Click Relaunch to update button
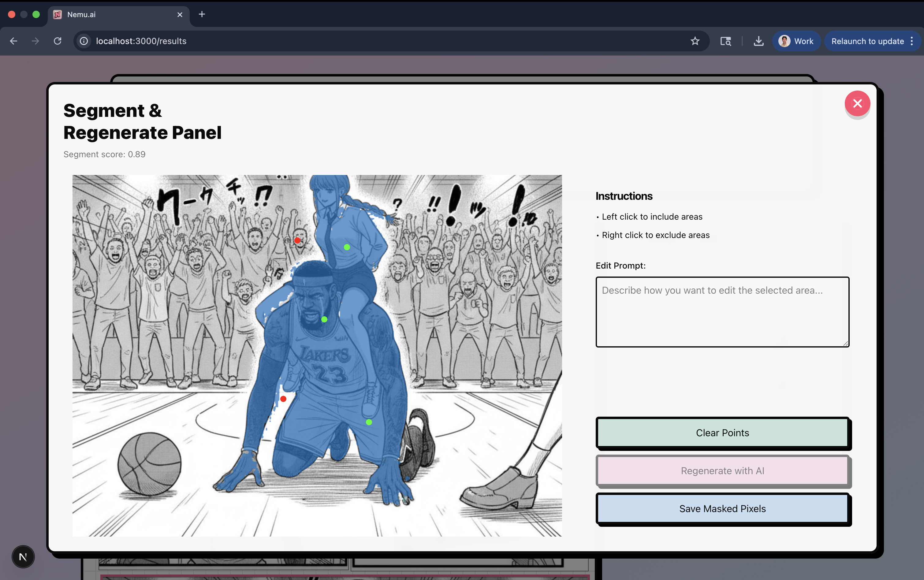This screenshot has width=924, height=580. tap(867, 41)
